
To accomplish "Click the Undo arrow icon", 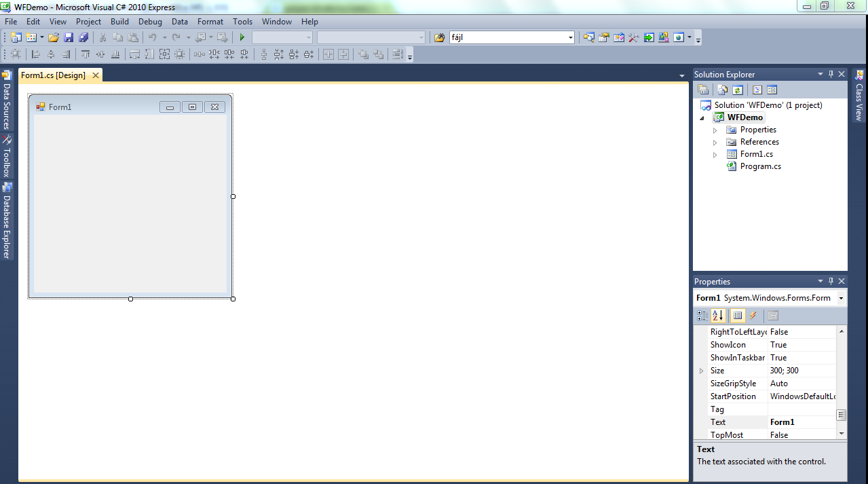I will pyautogui.click(x=153, y=37).
